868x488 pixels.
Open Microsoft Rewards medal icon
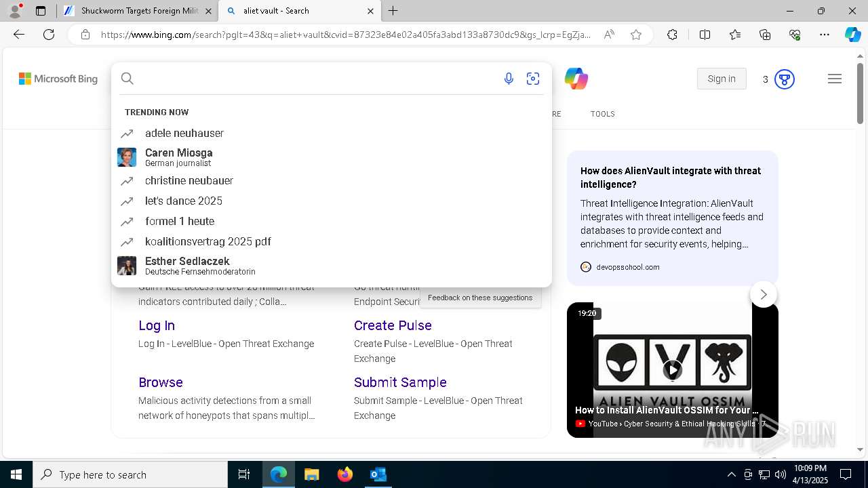785,79
